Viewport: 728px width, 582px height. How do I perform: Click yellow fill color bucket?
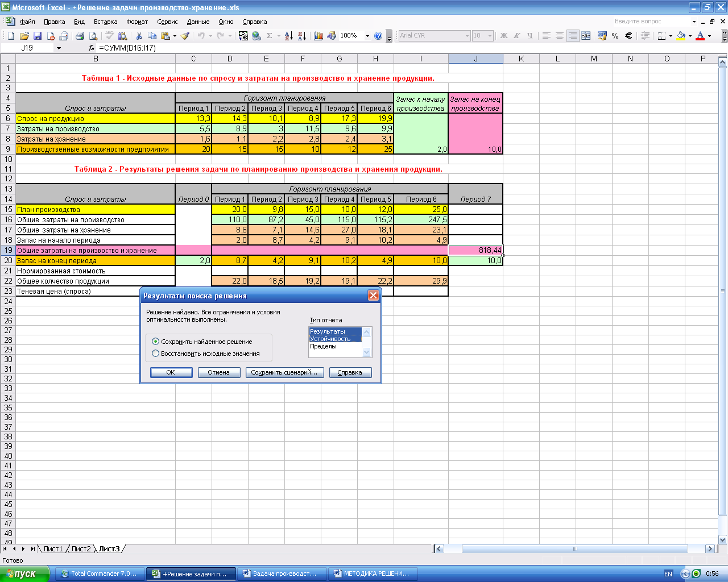[681, 36]
